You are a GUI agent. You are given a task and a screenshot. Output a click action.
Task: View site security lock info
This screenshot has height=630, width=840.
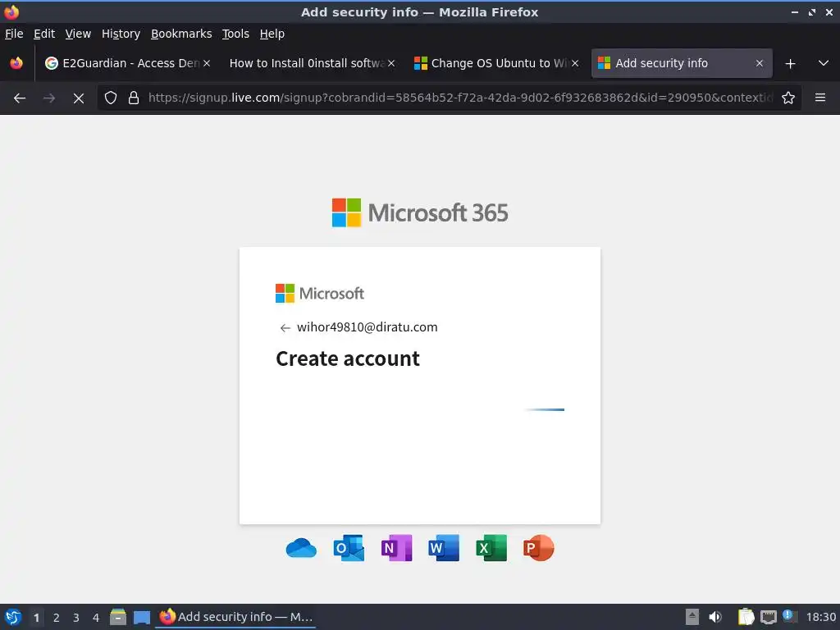[x=134, y=98]
